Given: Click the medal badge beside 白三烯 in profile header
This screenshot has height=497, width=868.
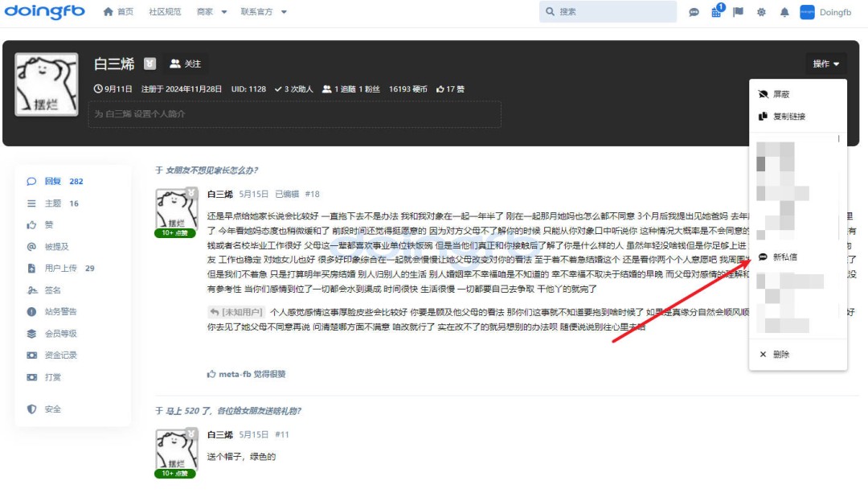Looking at the screenshot, I should (149, 64).
